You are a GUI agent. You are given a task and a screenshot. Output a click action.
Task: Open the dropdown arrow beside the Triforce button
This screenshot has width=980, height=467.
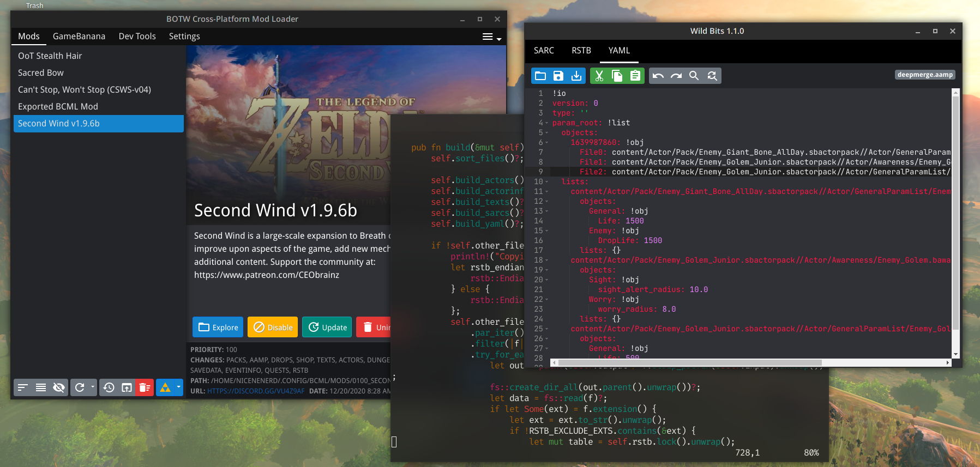tap(178, 387)
